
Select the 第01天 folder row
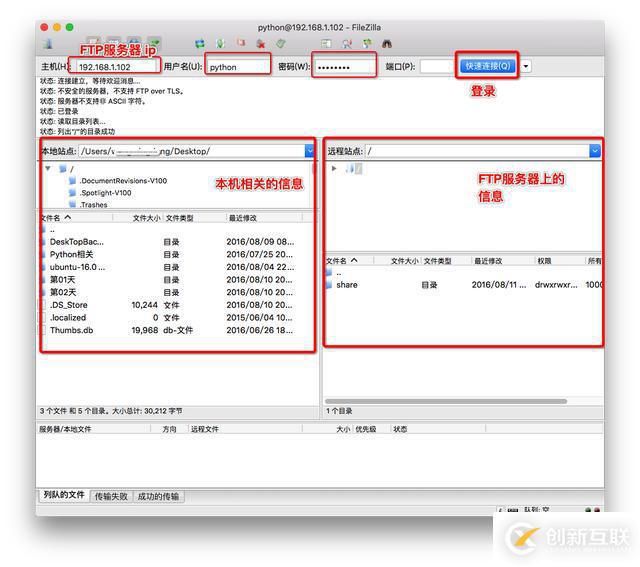178,280
